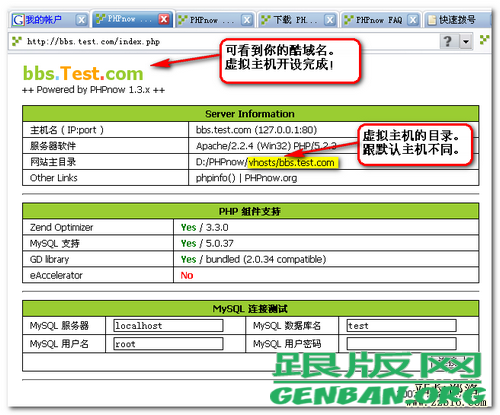Click the 快速拨号 tab page icon
This screenshot has height=415, width=500.
point(432,20)
